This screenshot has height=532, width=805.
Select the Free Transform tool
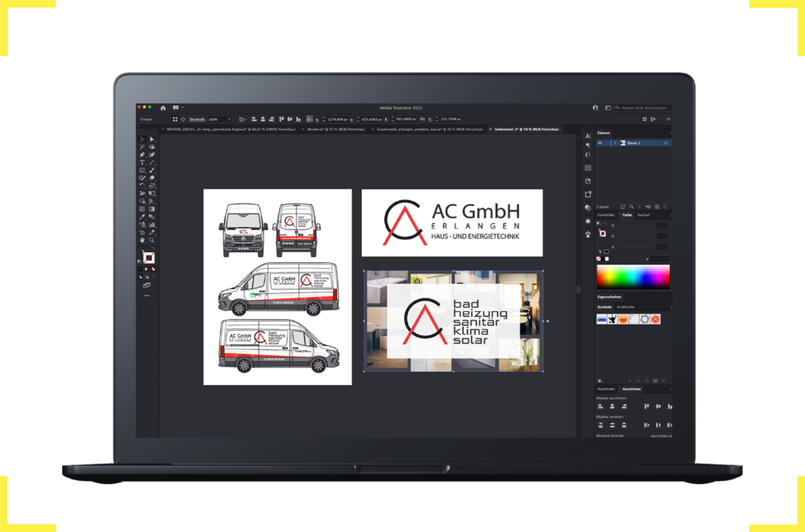152,193
